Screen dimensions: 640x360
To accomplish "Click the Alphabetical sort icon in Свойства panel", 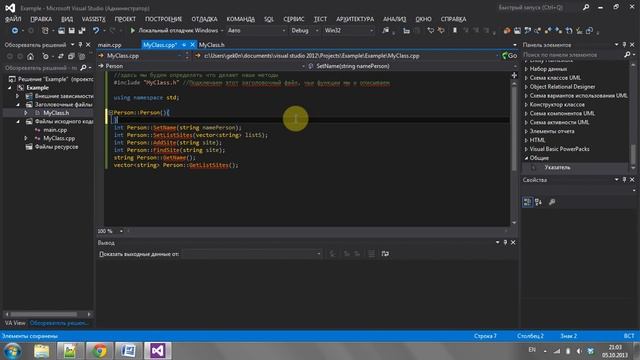I will [538, 202].
